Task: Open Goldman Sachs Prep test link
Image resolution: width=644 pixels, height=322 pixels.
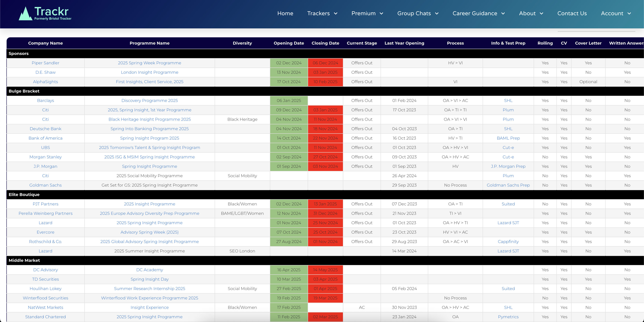Action: tap(508, 185)
